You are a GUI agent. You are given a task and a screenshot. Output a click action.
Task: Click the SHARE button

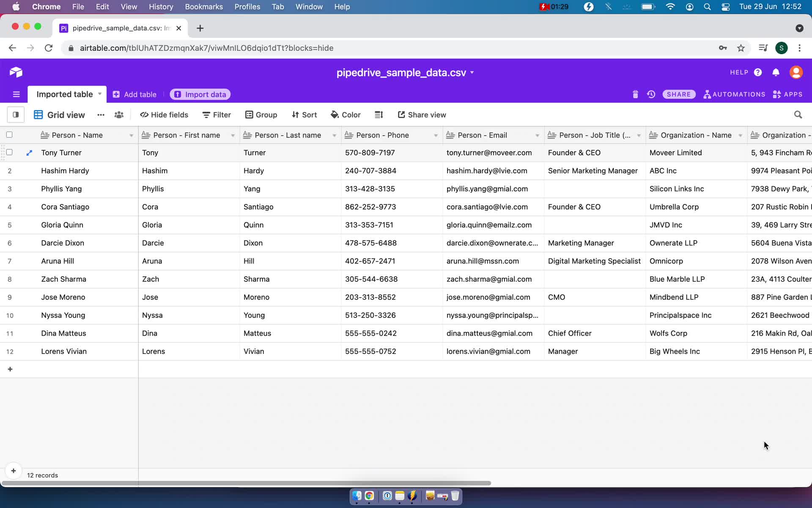[679, 94]
